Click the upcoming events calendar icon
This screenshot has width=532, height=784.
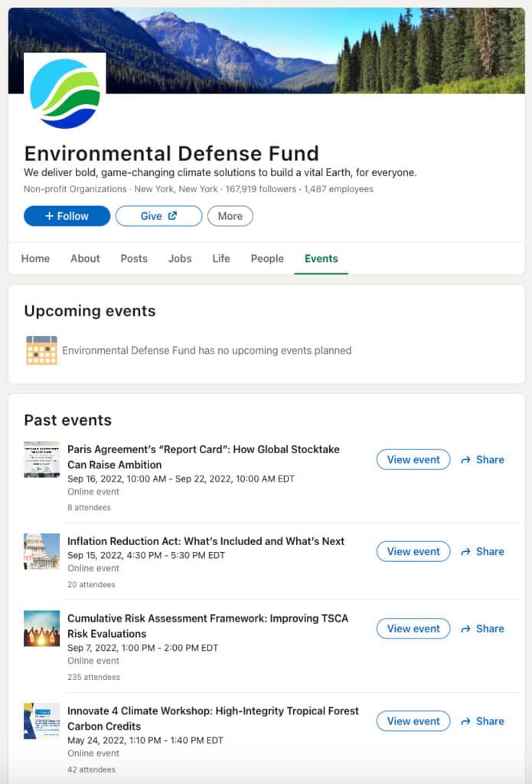(41, 350)
